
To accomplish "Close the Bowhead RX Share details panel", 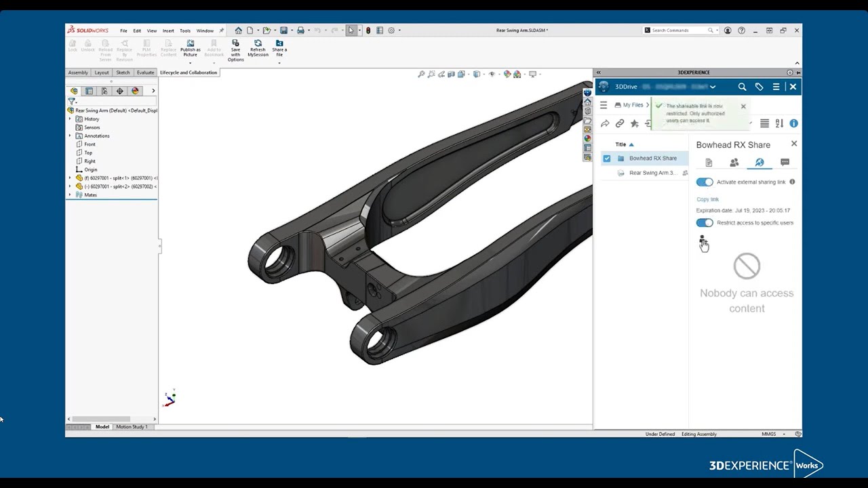I will tap(794, 144).
